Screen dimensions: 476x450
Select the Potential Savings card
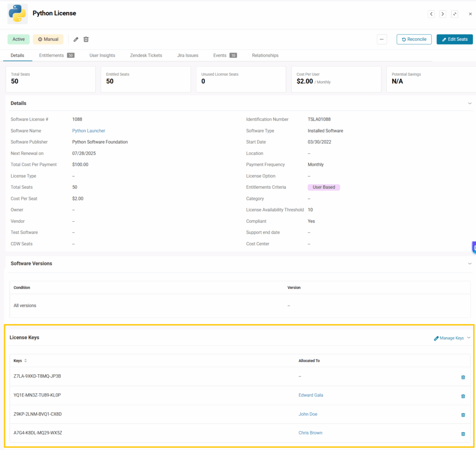pos(431,79)
